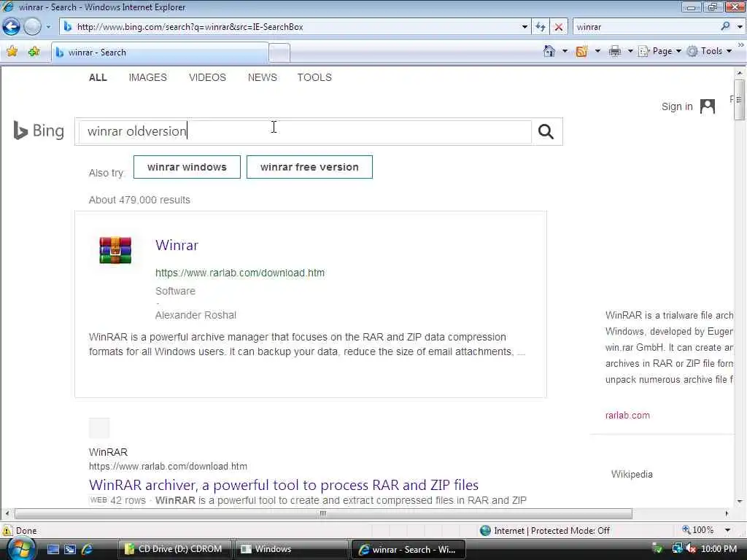The image size is (747, 560).
Task: Go back with the IE Back arrow
Action: click(12, 27)
